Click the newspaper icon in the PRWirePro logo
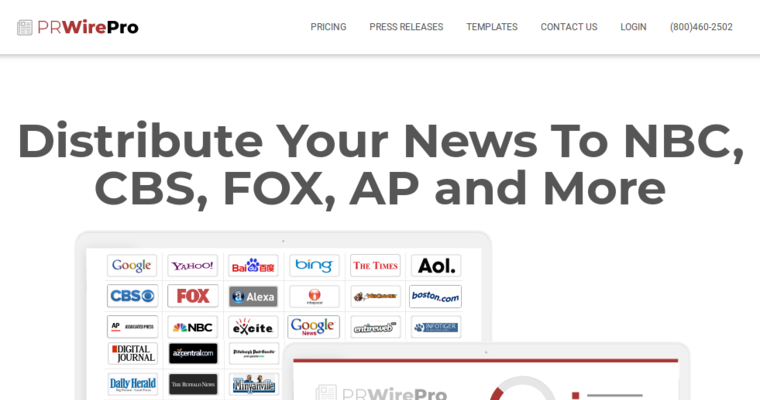 25,28
